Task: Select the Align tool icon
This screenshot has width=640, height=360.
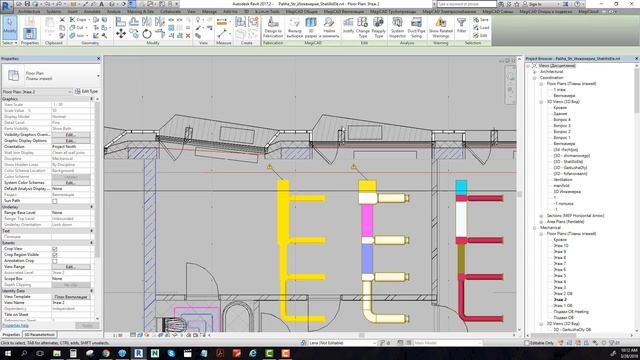Action: coord(120,21)
